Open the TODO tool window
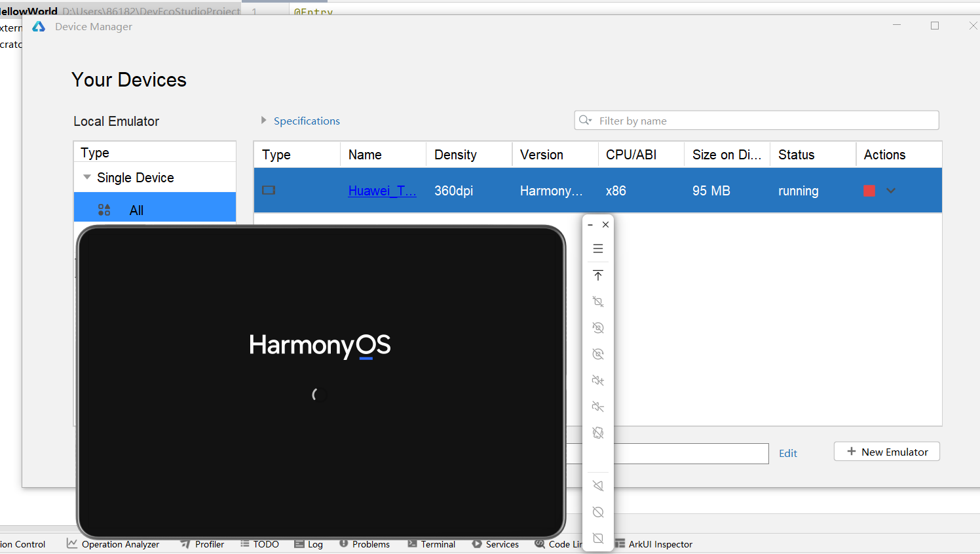 coord(259,544)
